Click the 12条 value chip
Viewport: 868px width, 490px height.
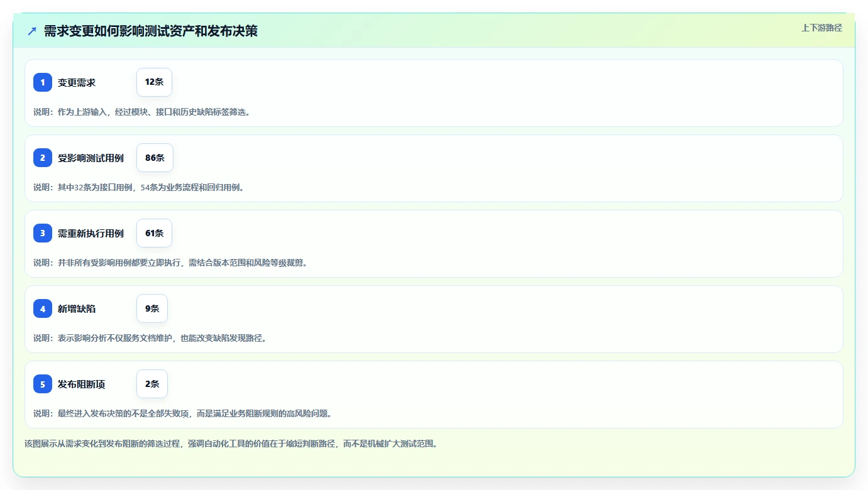[x=154, y=82]
